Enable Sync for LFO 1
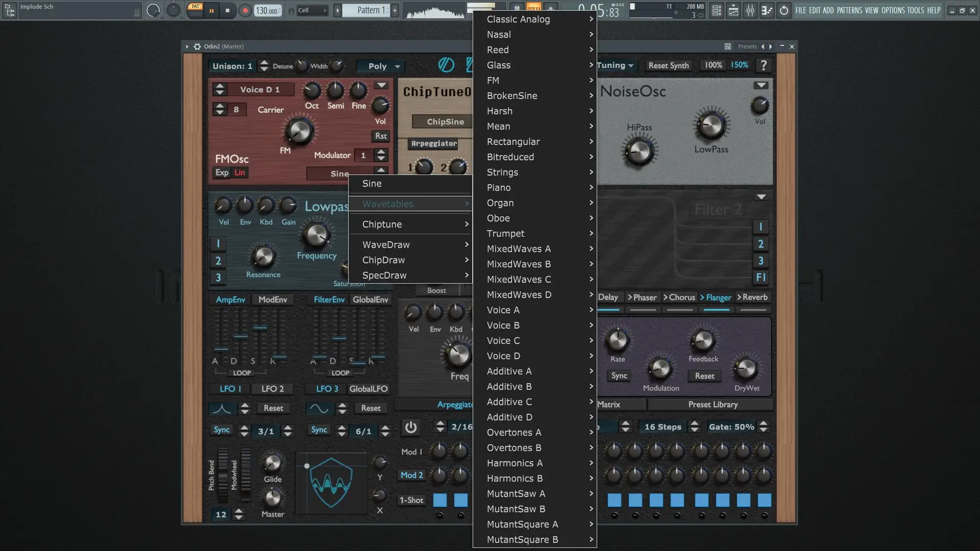980x551 pixels. click(x=222, y=430)
